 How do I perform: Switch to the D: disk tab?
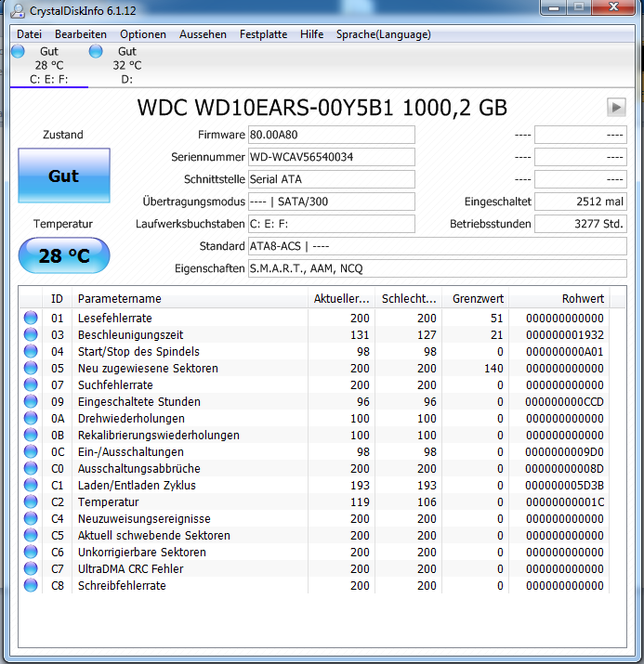tap(126, 65)
